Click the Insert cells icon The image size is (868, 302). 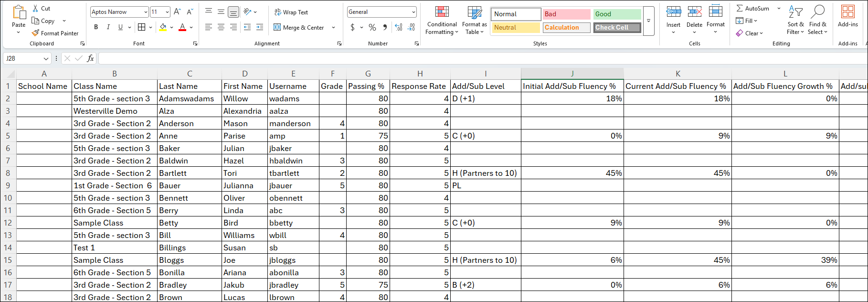click(674, 12)
